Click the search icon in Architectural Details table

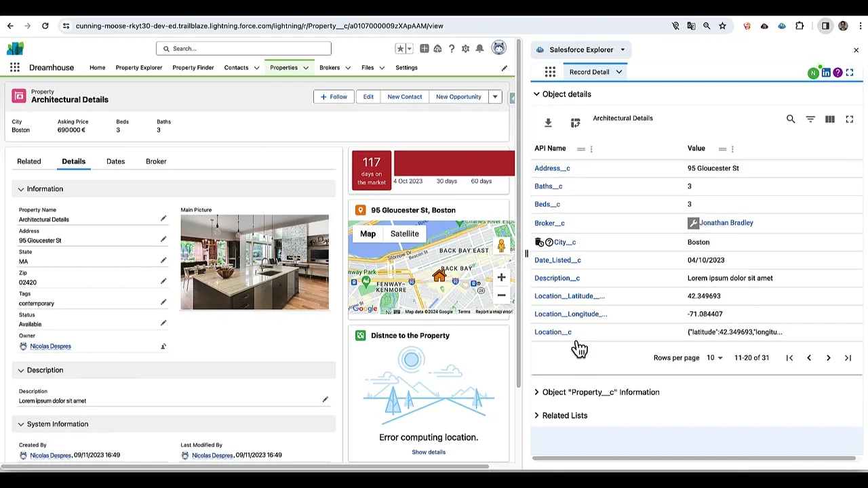[791, 119]
